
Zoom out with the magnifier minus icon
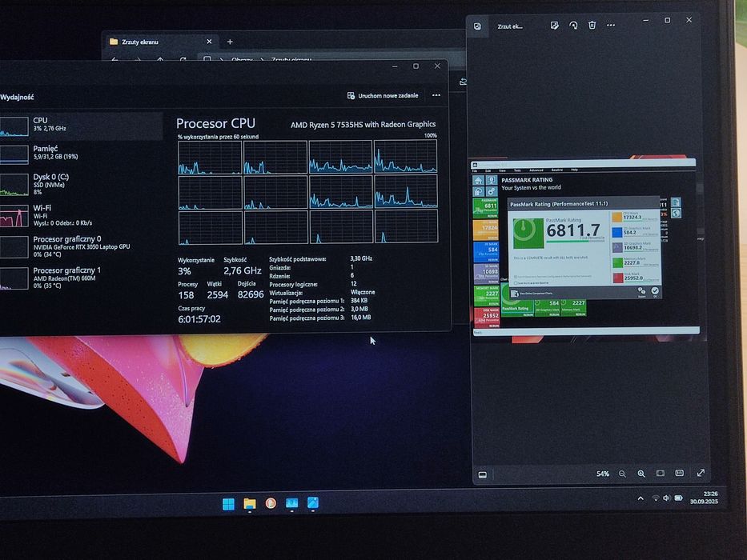(622, 474)
